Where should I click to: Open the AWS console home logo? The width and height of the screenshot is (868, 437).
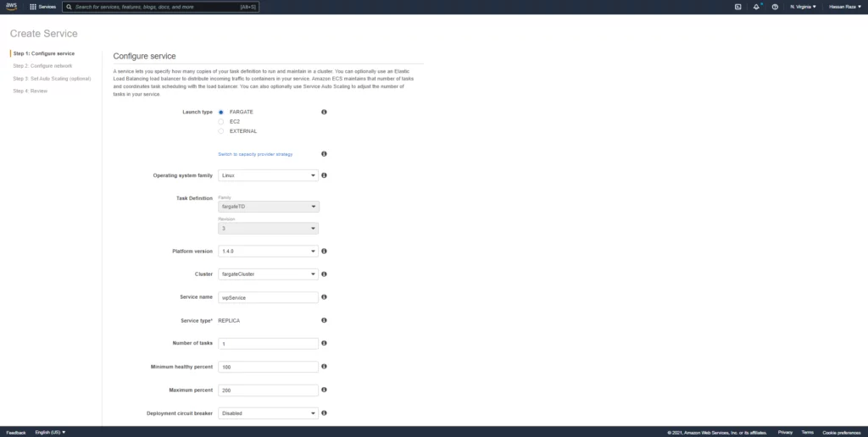click(11, 7)
